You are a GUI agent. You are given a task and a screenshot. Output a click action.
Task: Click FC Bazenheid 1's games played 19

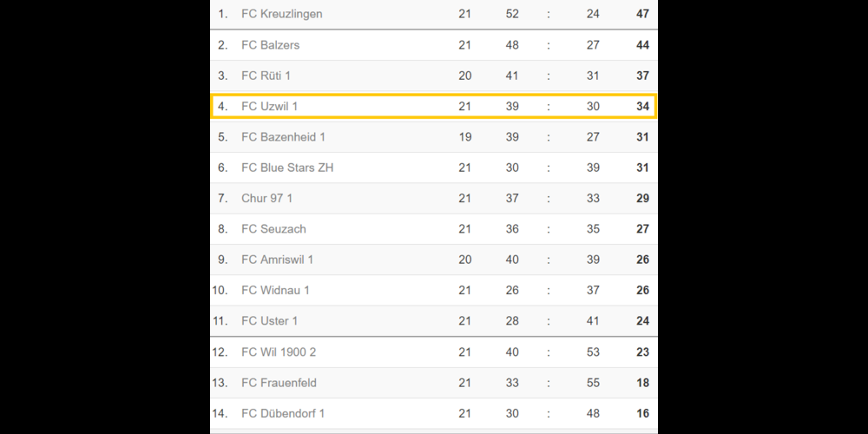point(465,137)
